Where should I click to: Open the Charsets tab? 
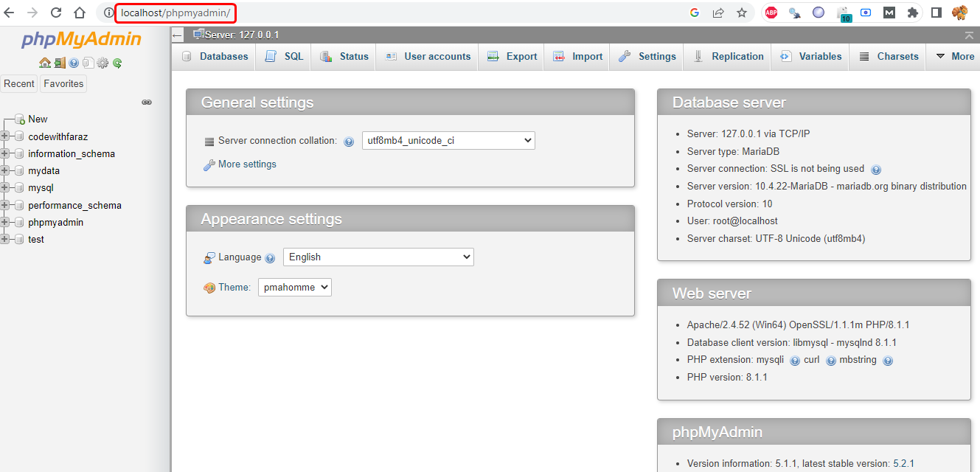pos(889,56)
